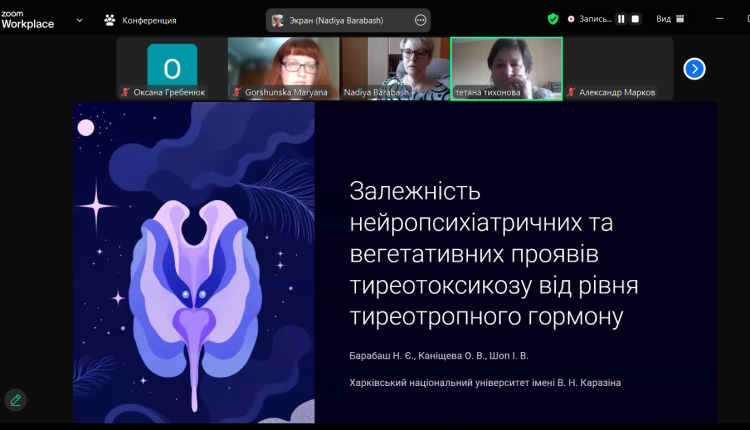Select Gorshunska Maryana video tile
The width and height of the screenshot is (750, 430).
coord(284,66)
